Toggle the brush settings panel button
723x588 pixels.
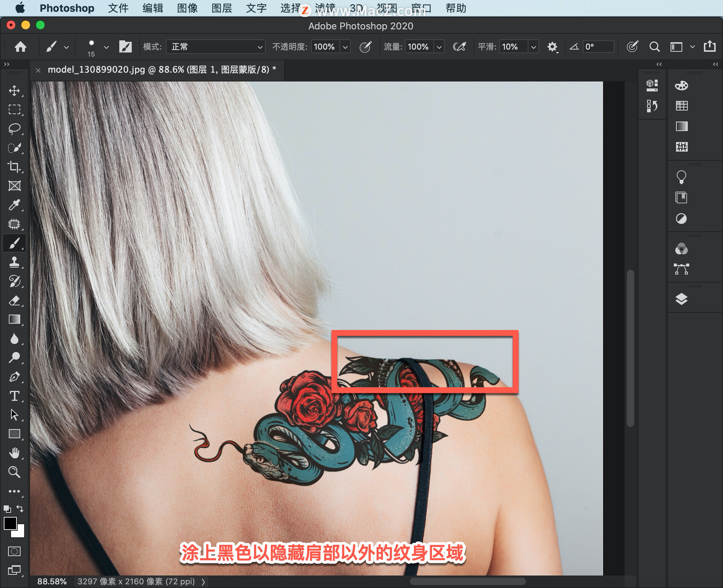pyautogui.click(x=125, y=47)
